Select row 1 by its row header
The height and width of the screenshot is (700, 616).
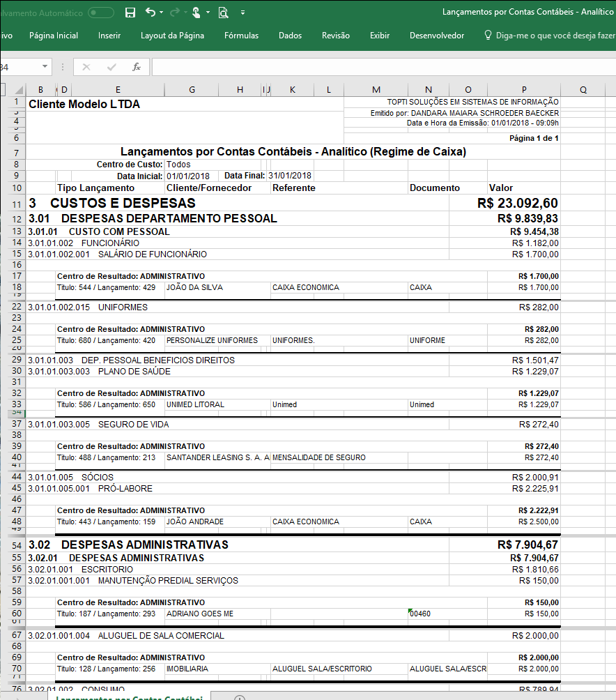(x=17, y=102)
